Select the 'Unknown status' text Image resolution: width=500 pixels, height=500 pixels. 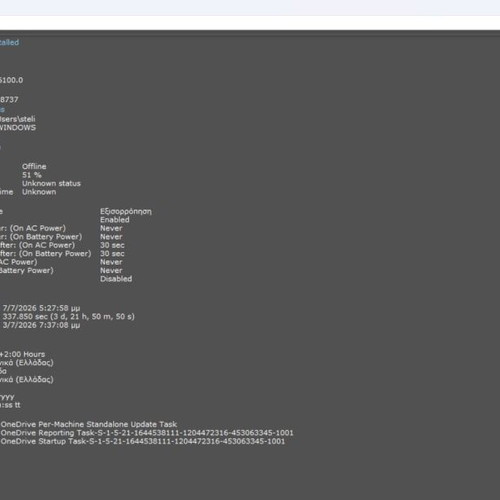click(51, 183)
